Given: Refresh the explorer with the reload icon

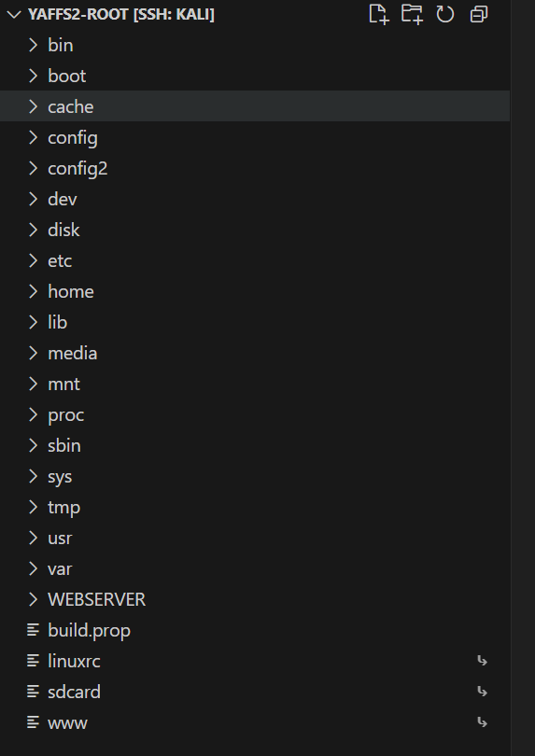Looking at the screenshot, I should 444,14.
